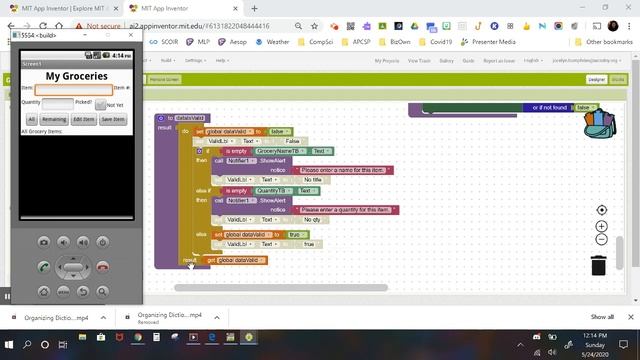Click the emulator menu button
This screenshot has width=640, height=360.
click(63, 291)
